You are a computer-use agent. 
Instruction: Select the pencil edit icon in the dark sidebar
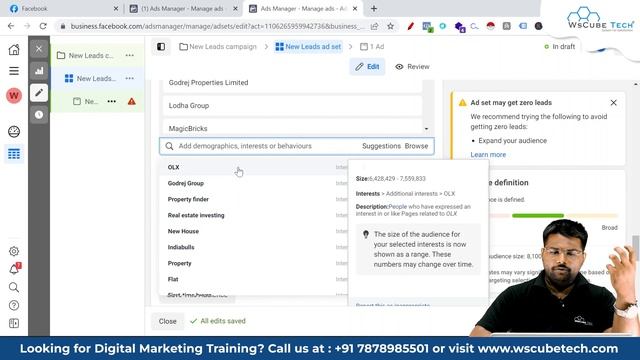coord(39,93)
